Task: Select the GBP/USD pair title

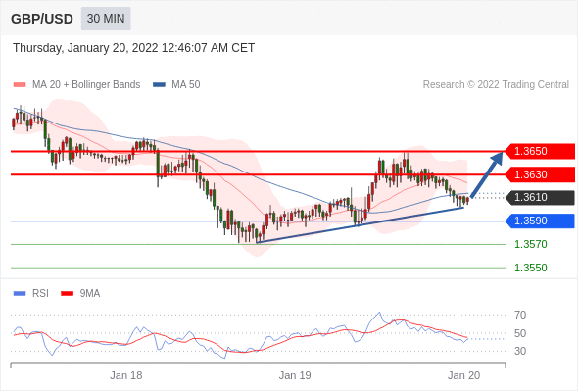Action: pyautogui.click(x=42, y=19)
